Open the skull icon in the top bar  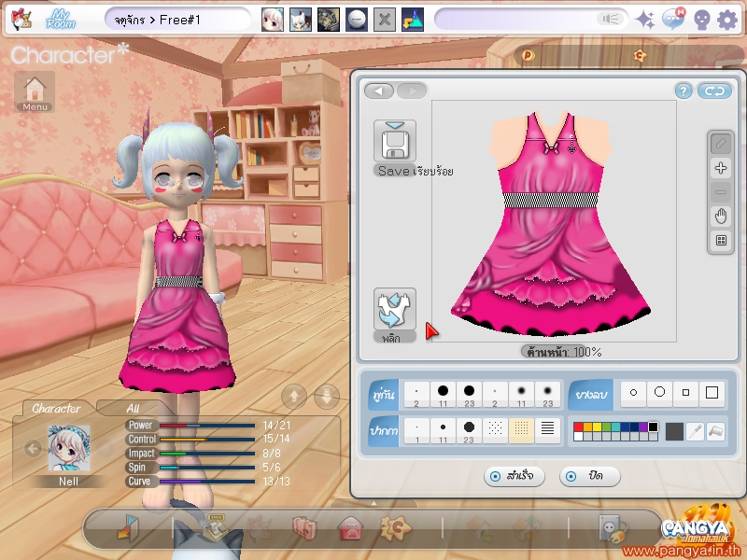click(x=701, y=20)
